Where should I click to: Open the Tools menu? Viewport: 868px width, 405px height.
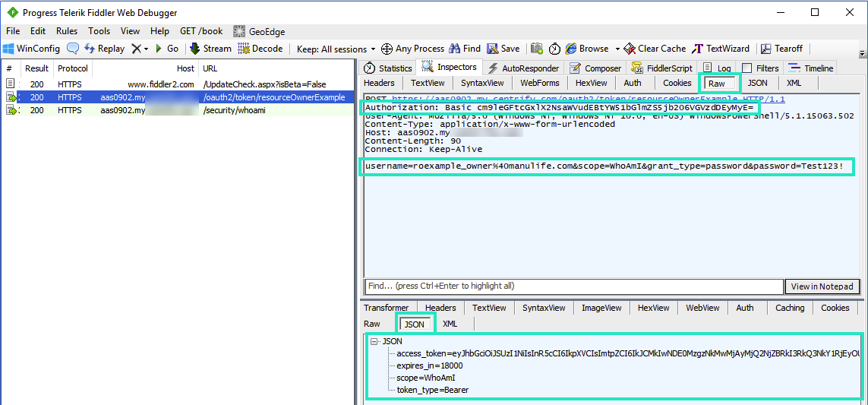tap(99, 31)
